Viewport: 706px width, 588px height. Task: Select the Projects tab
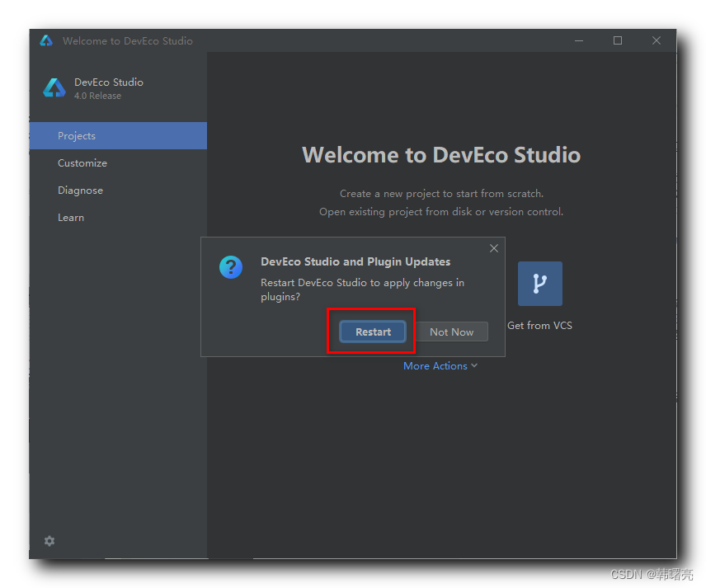click(x=77, y=136)
